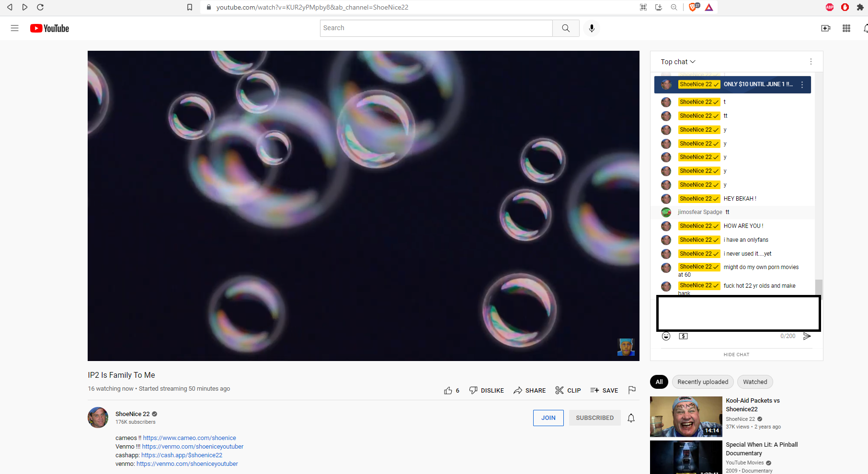This screenshot has height=474, width=868.
Task: Open the QR code icon in address bar
Action: [x=643, y=7]
